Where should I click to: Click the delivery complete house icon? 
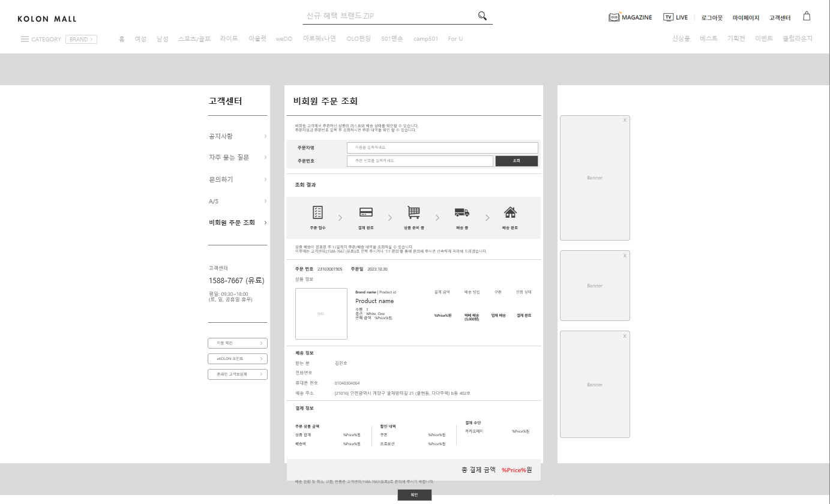pos(510,212)
